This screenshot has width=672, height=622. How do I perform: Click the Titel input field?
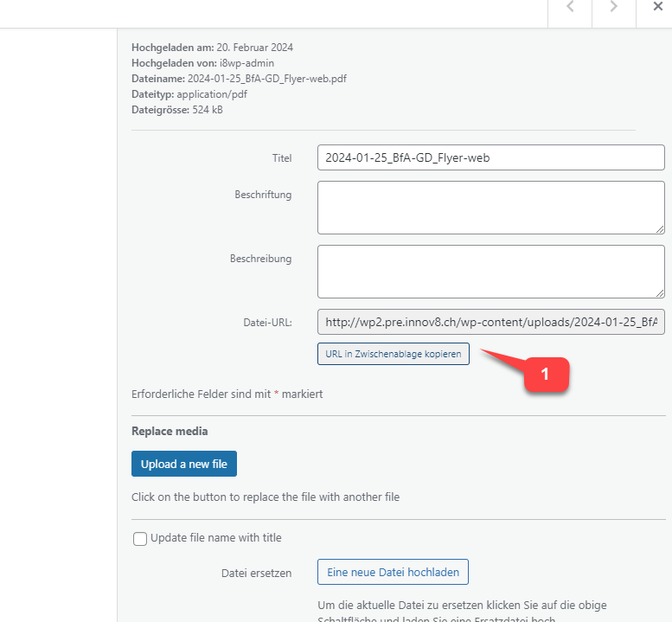point(490,157)
